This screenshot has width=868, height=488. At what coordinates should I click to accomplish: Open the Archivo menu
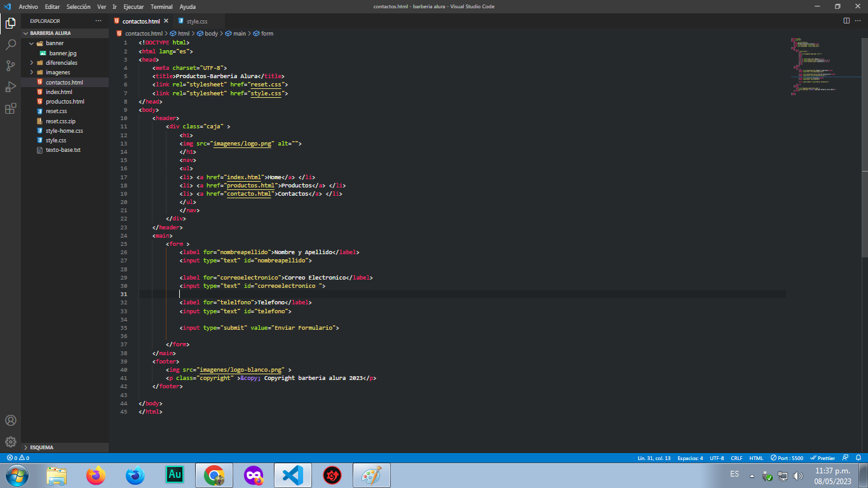[29, 6]
